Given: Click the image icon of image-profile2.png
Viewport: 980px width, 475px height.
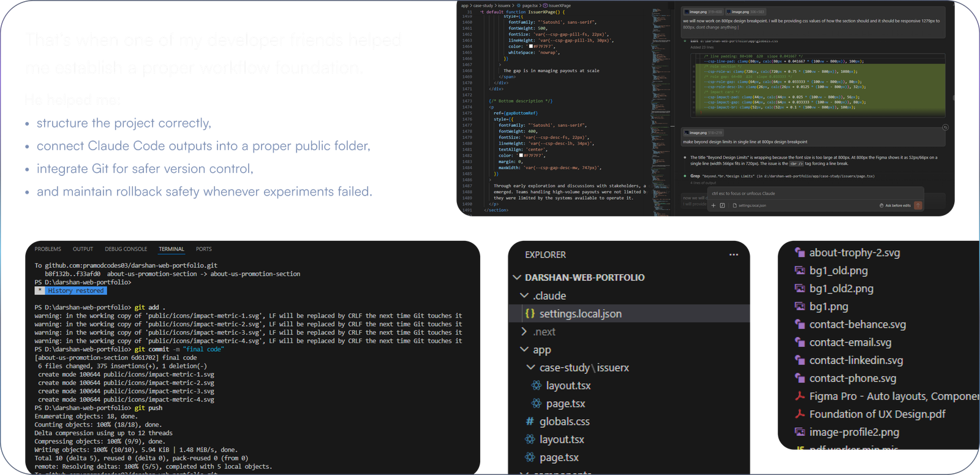Looking at the screenshot, I should (x=799, y=432).
